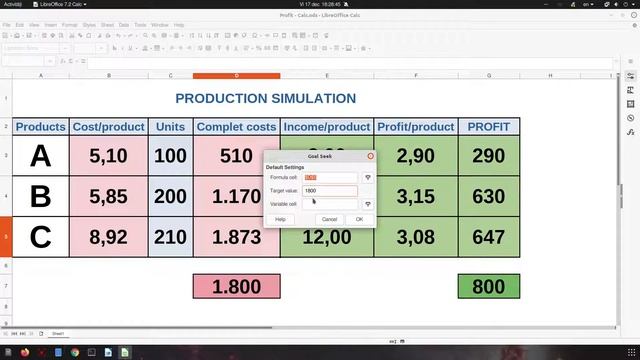
Task: Open Function Wizard icon beside Name Box
Action: point(63,61)
